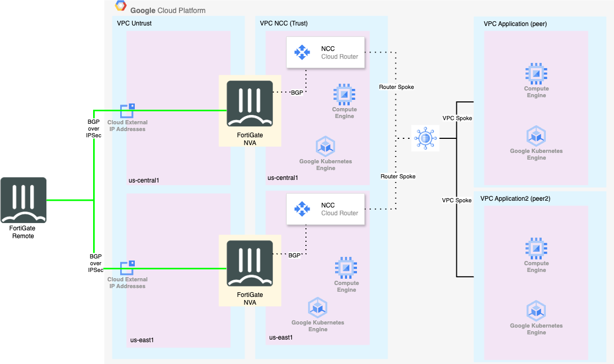
Task: Select the "FortiGate Remote" text label
Action: tap(22, 232)
